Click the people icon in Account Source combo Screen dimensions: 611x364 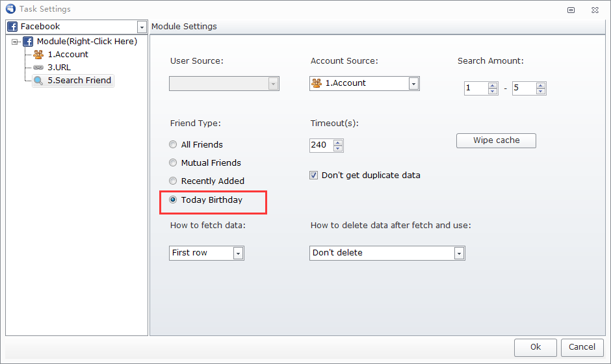coord(317,83)
